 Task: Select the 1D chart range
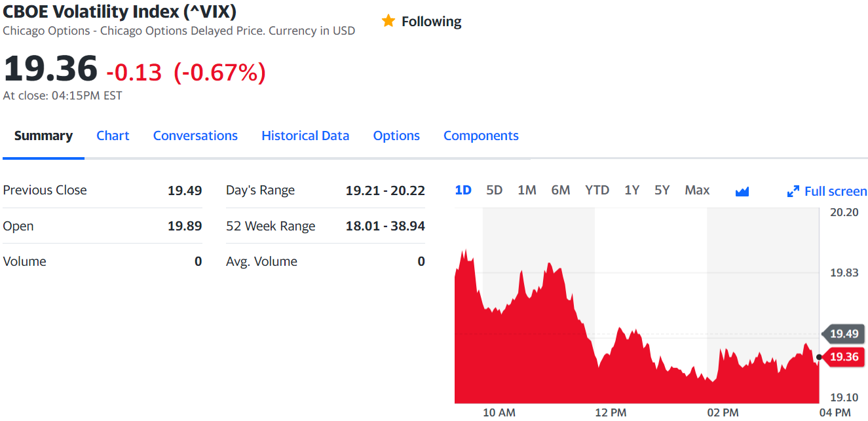(463, 190)
